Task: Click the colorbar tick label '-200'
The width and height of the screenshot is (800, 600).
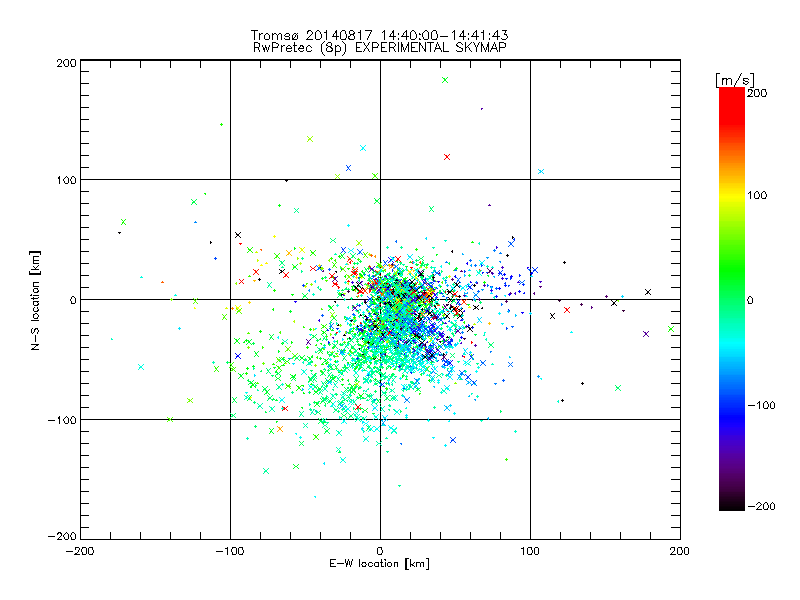Action: (x=761, y=506)
